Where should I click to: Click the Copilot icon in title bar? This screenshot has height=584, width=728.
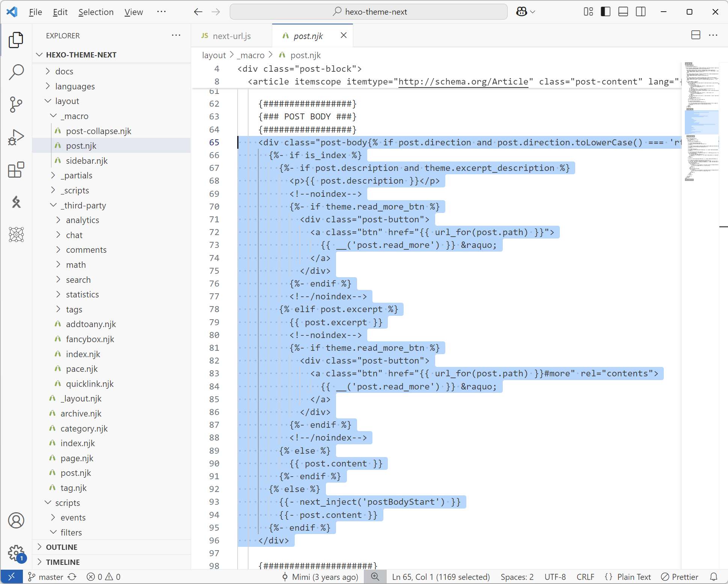(x=522, y=12)
